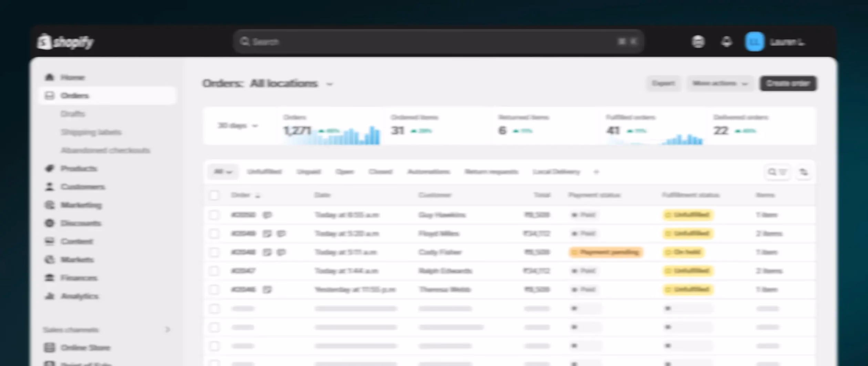
Task: Click the store icon in top bar
Action: tap(698, 42)
